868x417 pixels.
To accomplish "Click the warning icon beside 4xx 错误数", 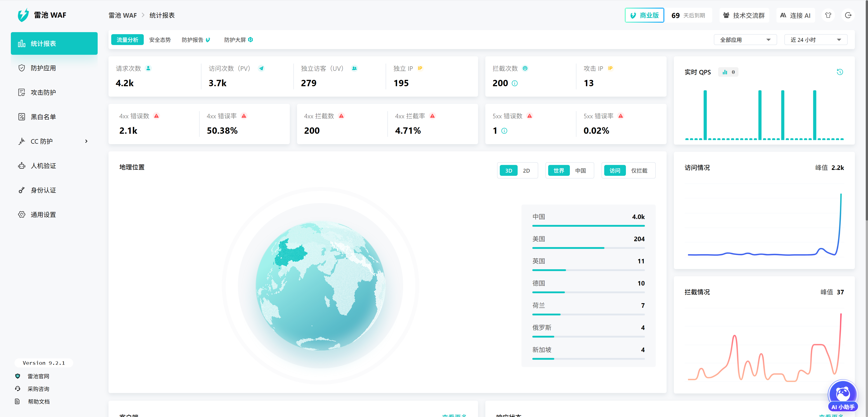I will [156, 116].
